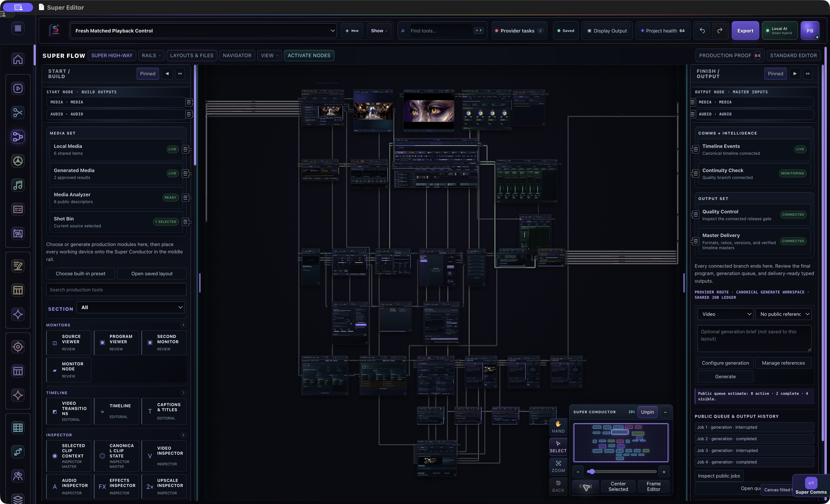Toggle Display Output
The height and width of the screenshot is (504, 830).
[607, 31]
